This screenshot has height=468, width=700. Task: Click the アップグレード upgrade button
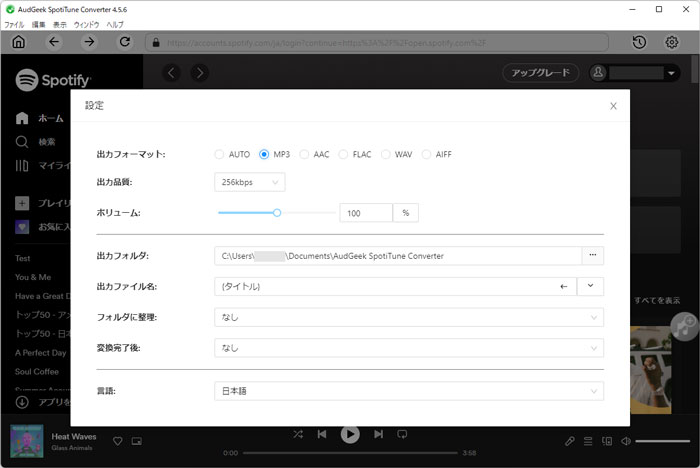tap(541, 73)
